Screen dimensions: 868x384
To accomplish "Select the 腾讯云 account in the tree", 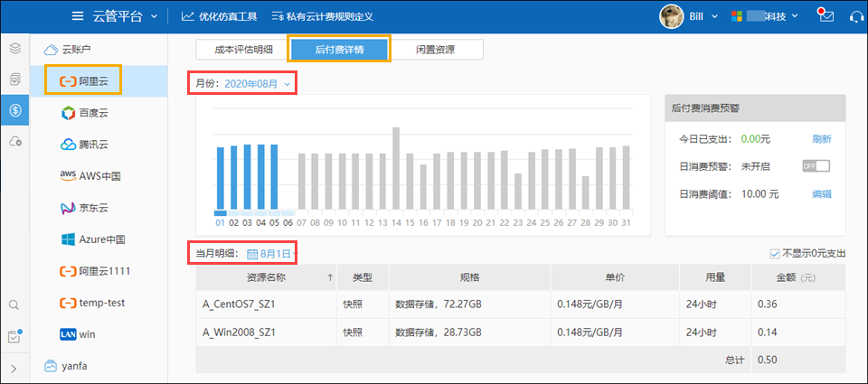I will (x=93, y=145).
